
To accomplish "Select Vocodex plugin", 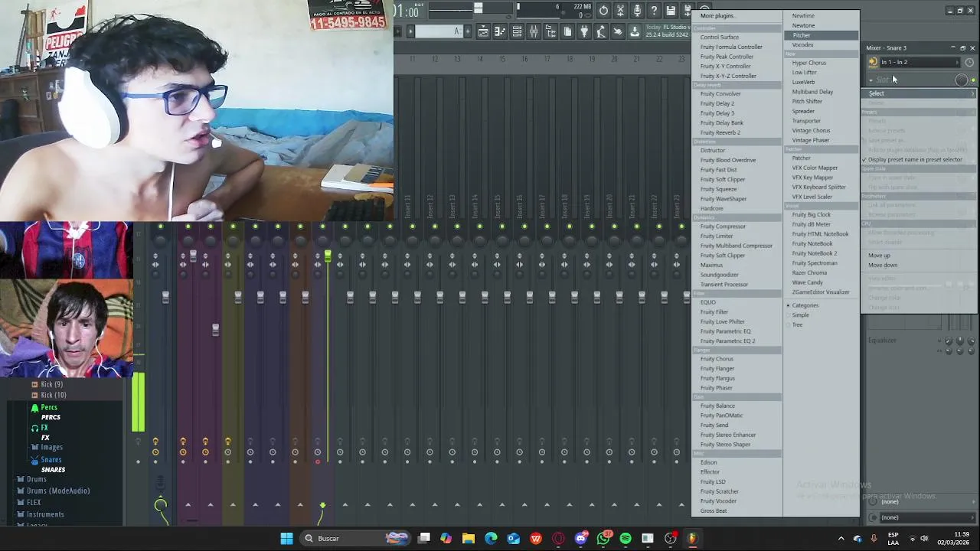I will tap(802, 45).
